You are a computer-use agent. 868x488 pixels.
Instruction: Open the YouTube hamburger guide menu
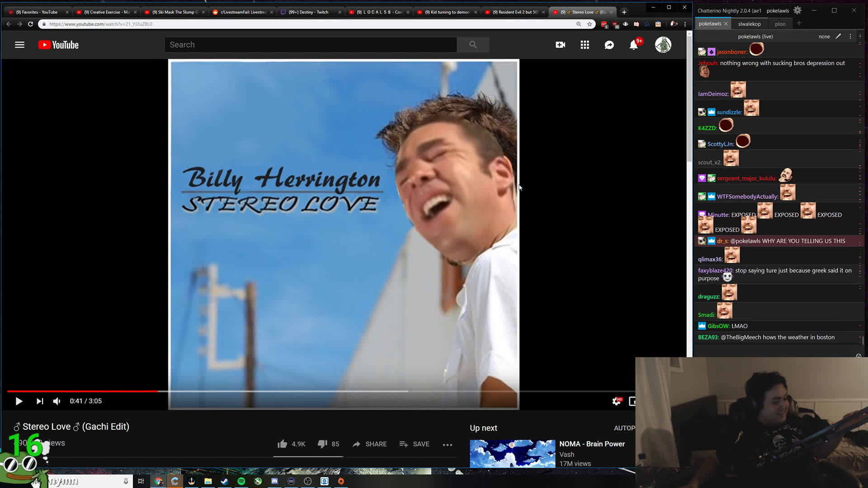pos(19,45)
